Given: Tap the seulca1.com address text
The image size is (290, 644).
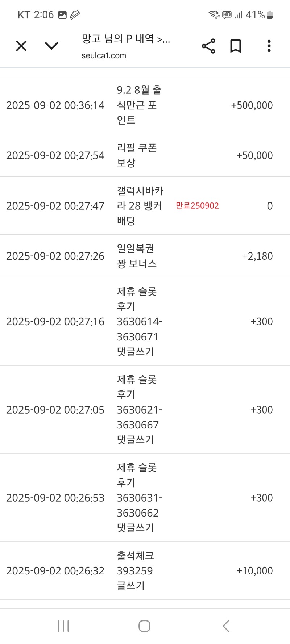Looking at the screenshot, I should point(104,55).
